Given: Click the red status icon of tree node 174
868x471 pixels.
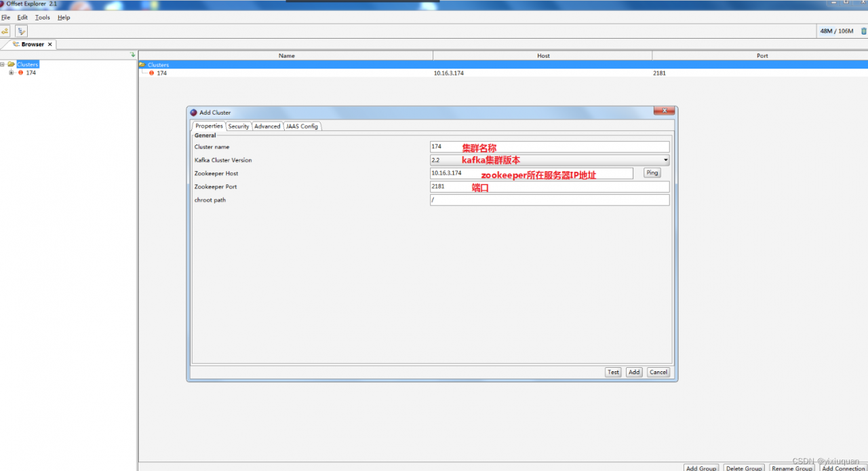Looking at the screenshot, I should coord(20,73).
